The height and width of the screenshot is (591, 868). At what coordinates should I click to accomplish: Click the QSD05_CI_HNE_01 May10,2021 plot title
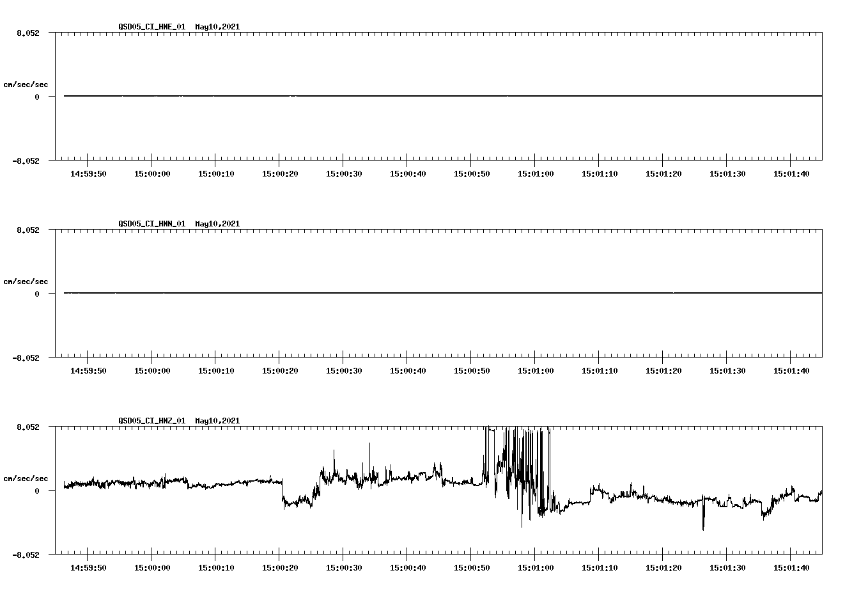[x=179, y=27]
